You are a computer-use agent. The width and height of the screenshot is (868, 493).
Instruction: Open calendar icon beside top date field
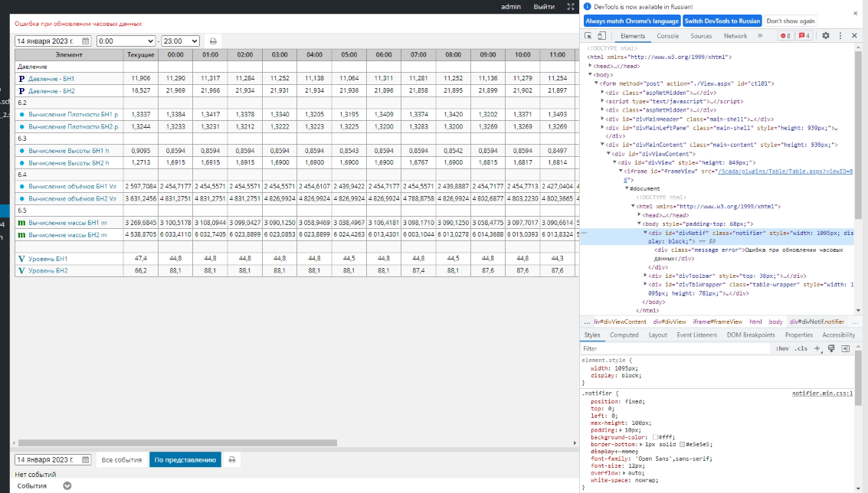[85, 41]
